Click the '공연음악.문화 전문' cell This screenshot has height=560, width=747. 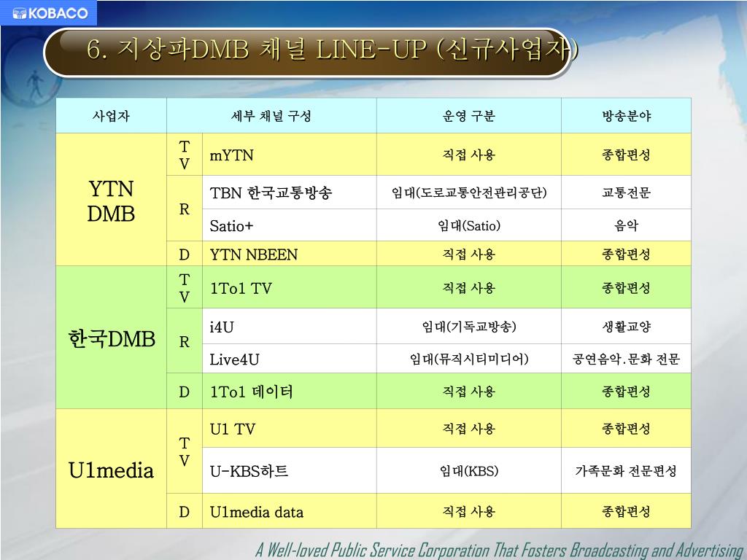tap(626, 359)
